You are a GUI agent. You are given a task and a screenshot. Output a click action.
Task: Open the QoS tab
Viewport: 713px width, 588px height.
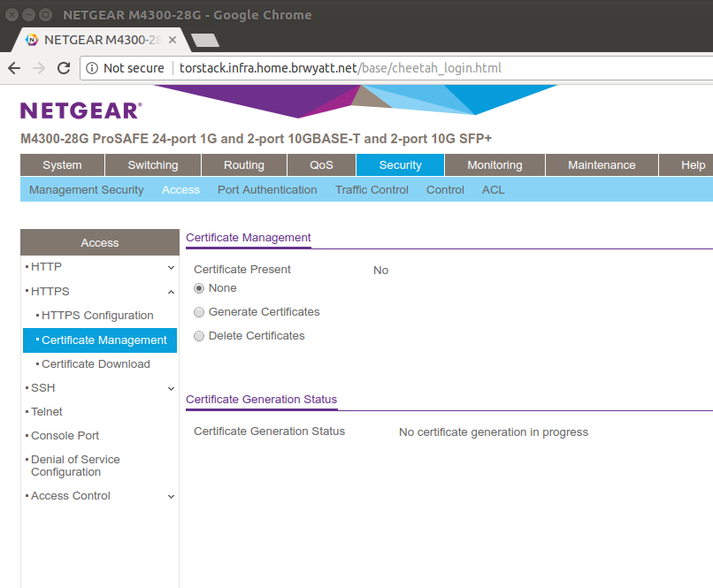321,165
